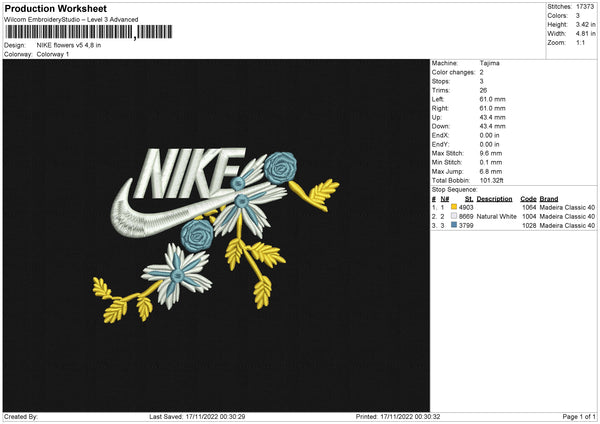Click the 'Page 1 of 1' footer text
This screenshot has width=600, height=424.
579,416
